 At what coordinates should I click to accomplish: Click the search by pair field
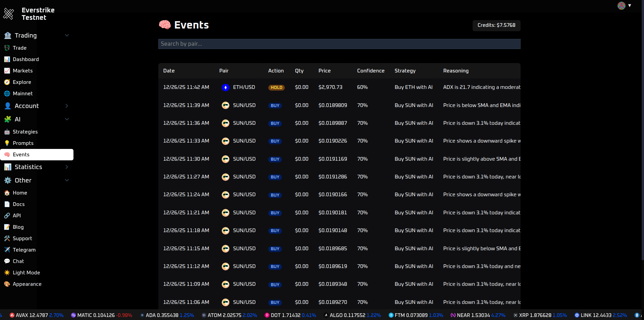point(339,44)
